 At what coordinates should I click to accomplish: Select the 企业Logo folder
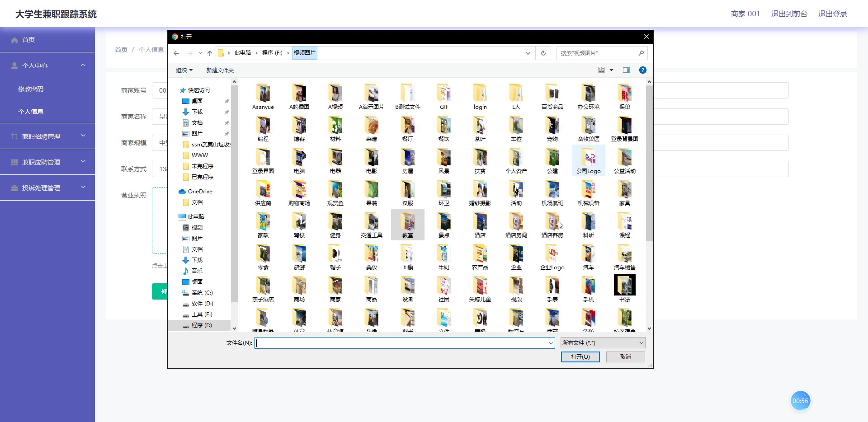[552, 257]
